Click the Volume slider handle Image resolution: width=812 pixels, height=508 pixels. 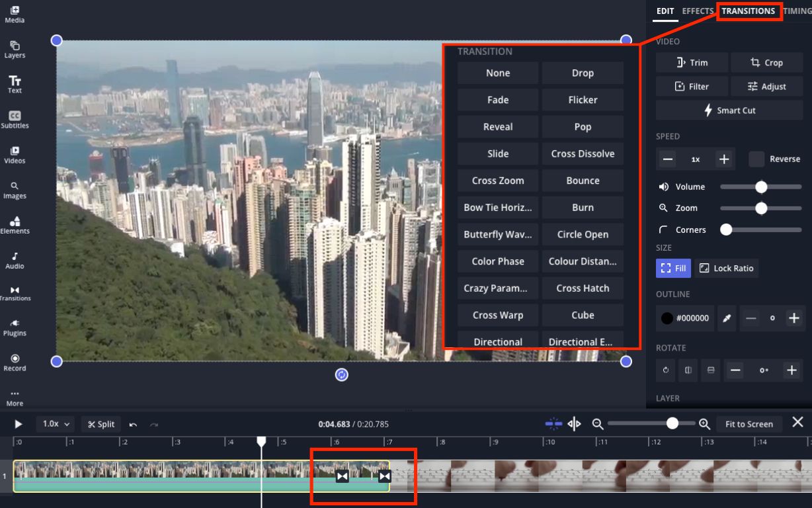[x=761, y=187]
